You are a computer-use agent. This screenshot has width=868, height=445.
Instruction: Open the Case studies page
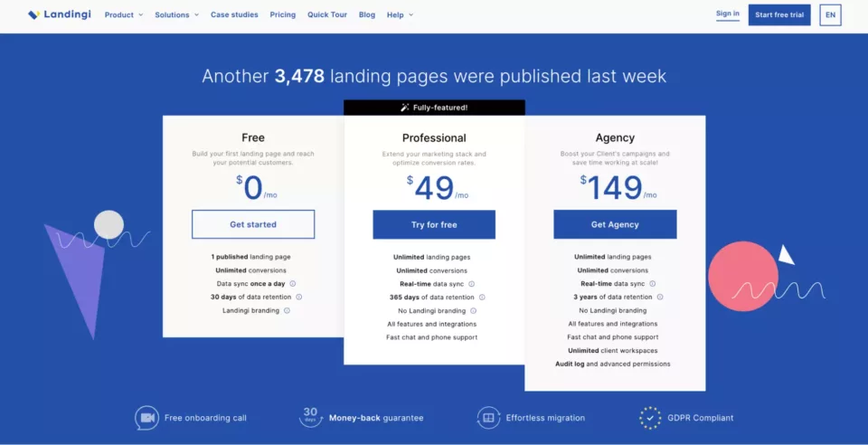pyautogui.click(x=234, y=15)
